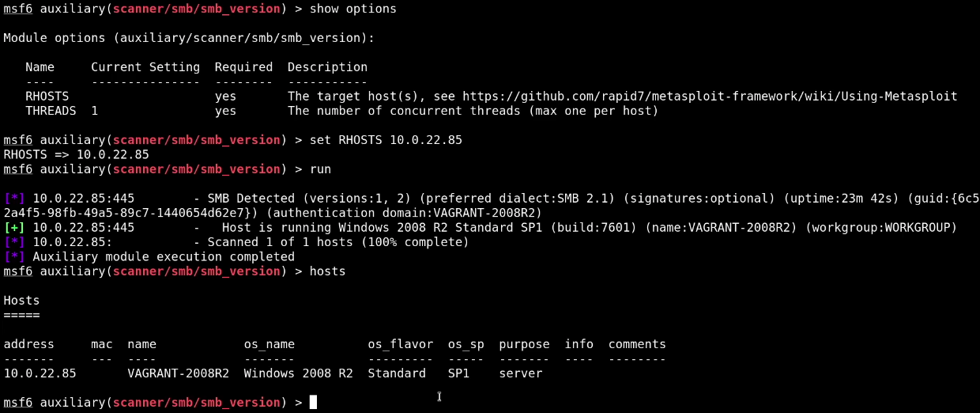Click the block cursor at the final prompt

pyautogui.click(x=313, y=403)
